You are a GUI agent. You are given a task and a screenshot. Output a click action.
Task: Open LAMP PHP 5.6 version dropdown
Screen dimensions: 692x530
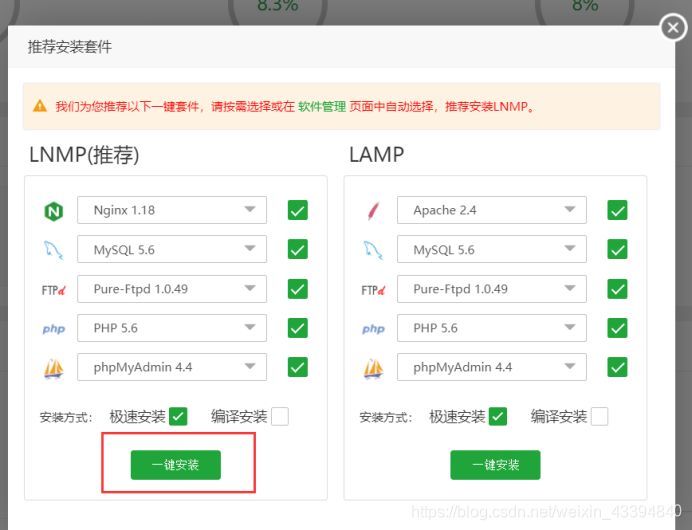492,328
